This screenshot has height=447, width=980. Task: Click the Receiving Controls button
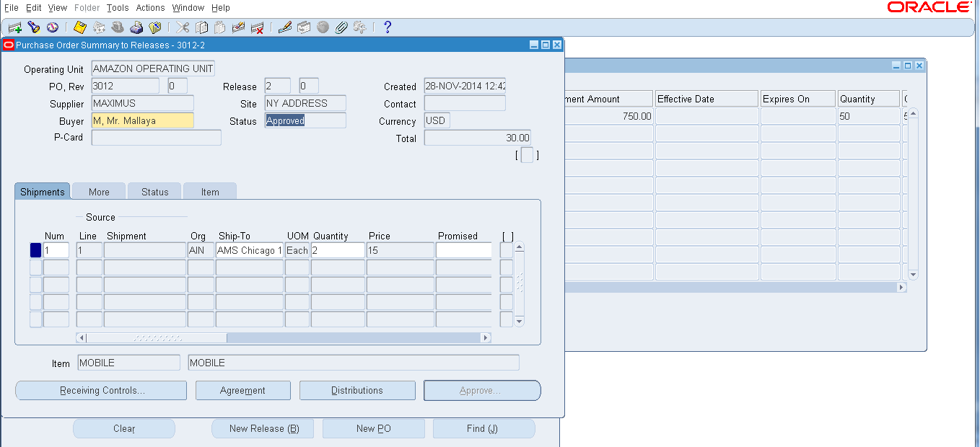[101, 391]
